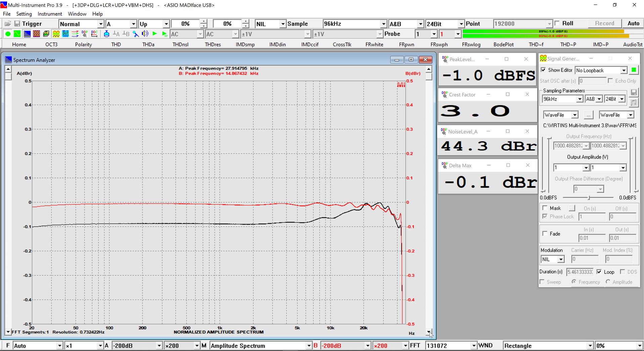Open the Oscilloscope instrument icon
This screenshot has width=644, height=351.
17,34
